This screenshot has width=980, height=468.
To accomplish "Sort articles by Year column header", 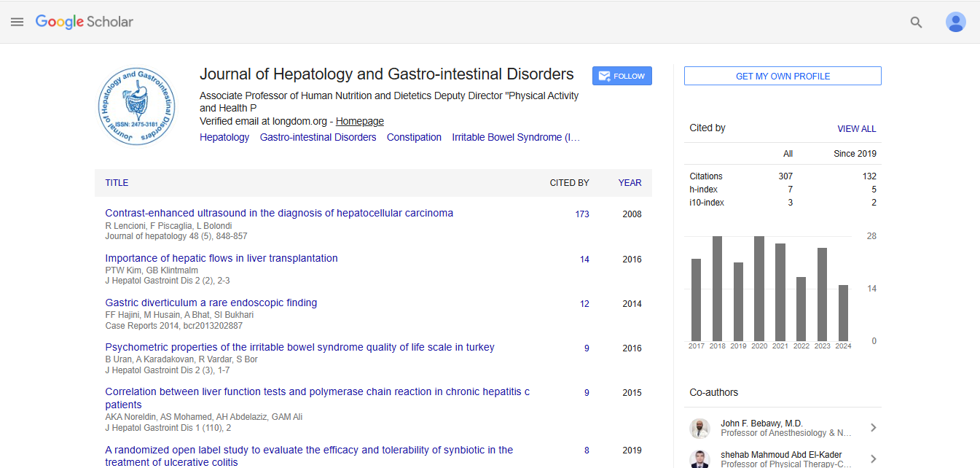I will pos(630,183).
